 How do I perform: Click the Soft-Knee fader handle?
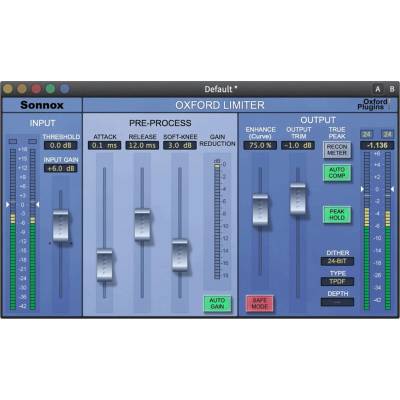point(180,255)
